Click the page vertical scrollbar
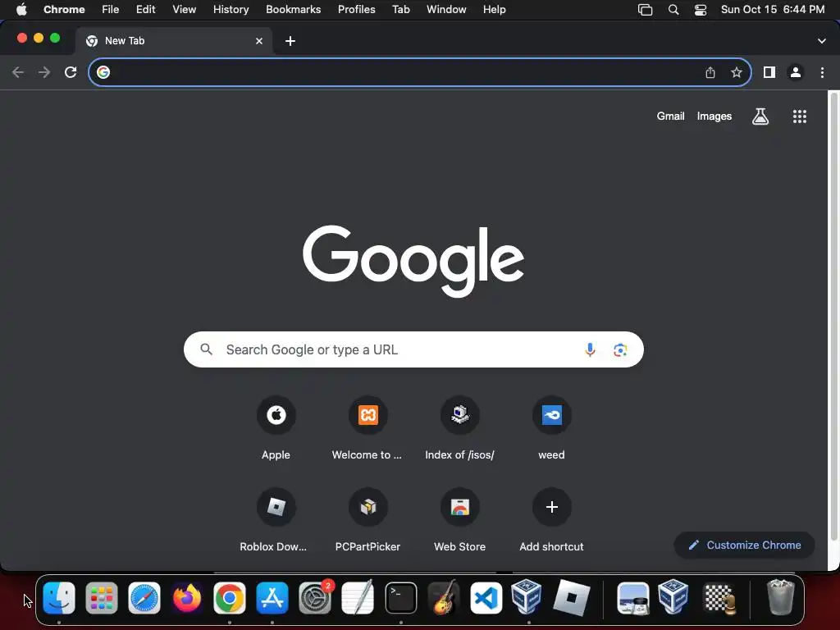Screen dimensions: 840x630 pos(833,316)
